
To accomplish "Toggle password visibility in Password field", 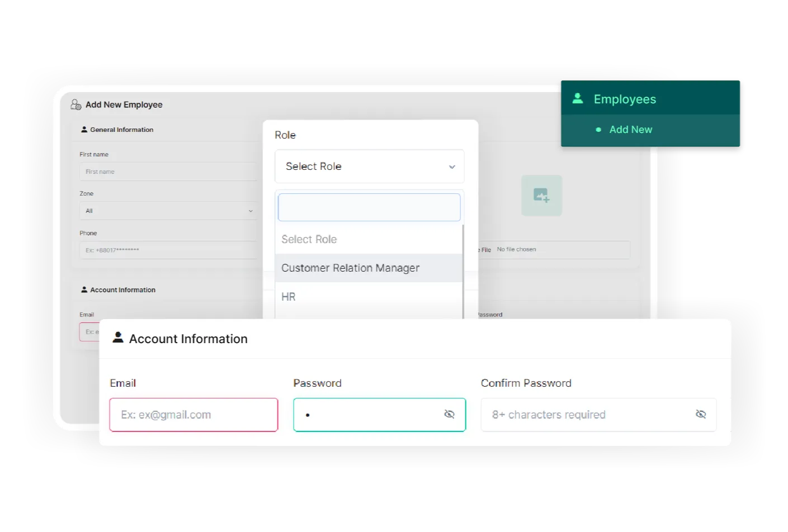I will click(x=449, y=414).
